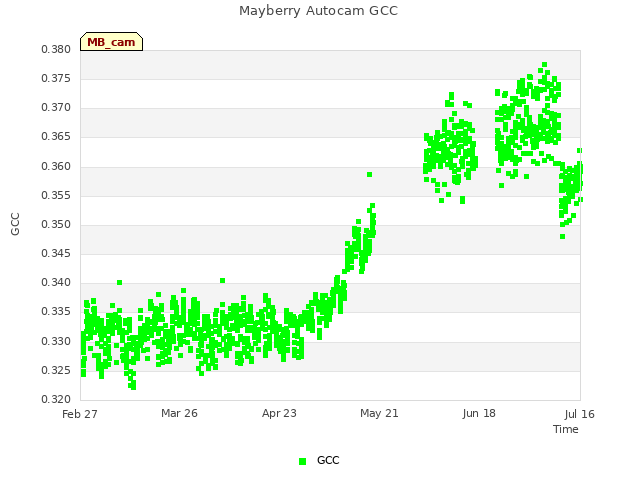
Task: Click the Jul 16 x-axis label
Action: (x=579, y=414)
